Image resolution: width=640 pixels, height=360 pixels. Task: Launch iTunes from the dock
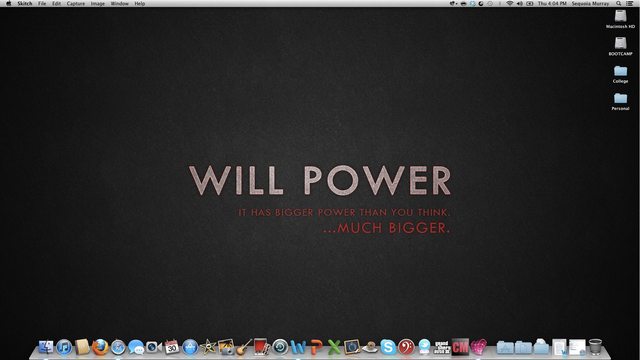[x=64, y=347]
